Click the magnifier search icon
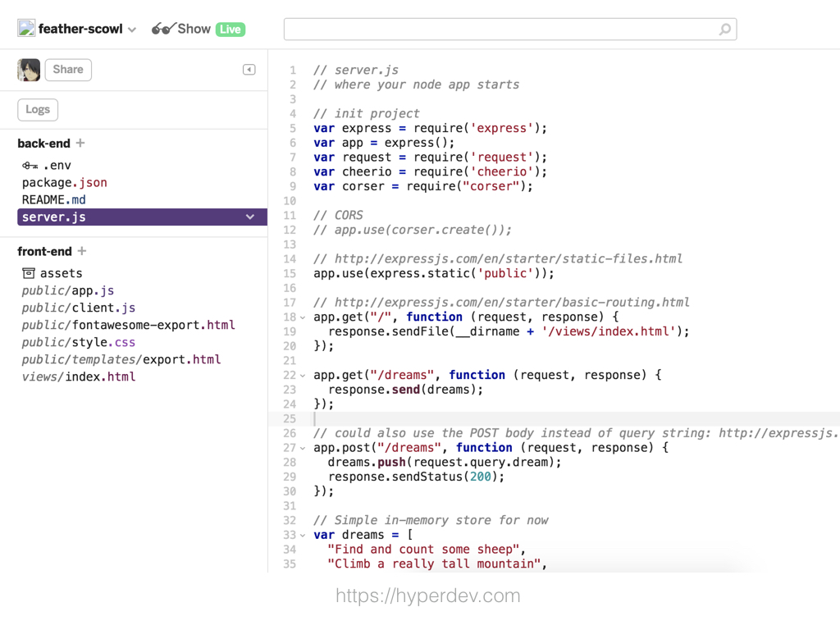Viewport: 840px width, 630px height. pyautogui.click(x=724, y=29)
